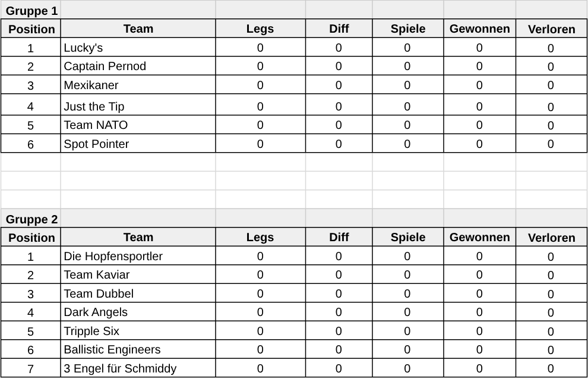Click the 3 Engel für Schmiddy cell

[x=138, y=368]
